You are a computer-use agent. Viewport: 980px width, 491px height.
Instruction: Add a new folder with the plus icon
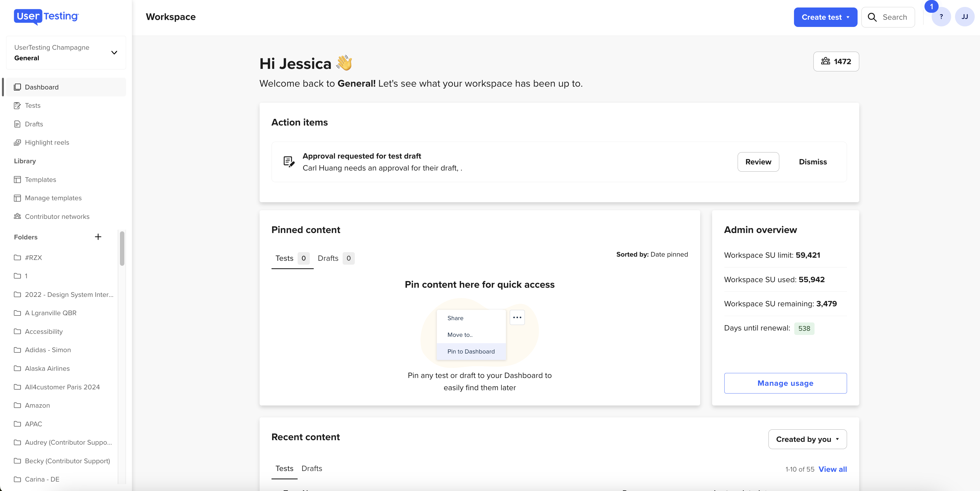click(x=98, y=237)
